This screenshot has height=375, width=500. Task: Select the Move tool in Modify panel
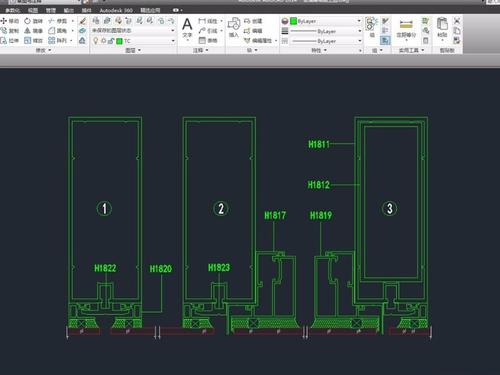(10, 21)
